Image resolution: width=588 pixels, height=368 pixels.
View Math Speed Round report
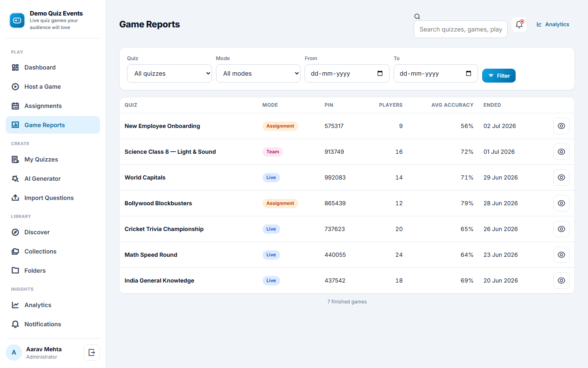click(561, 255)
